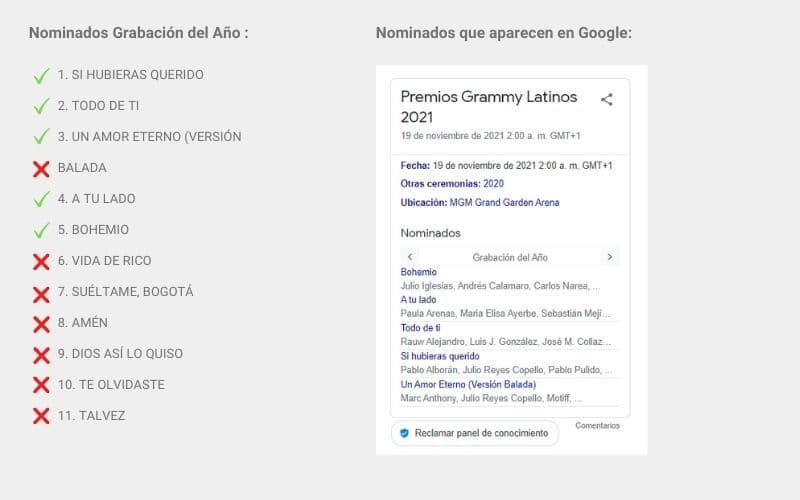This screenshot has height=500, width=800.
Task: Click green checkmark beside BOHEMIO
Action: 41,230
